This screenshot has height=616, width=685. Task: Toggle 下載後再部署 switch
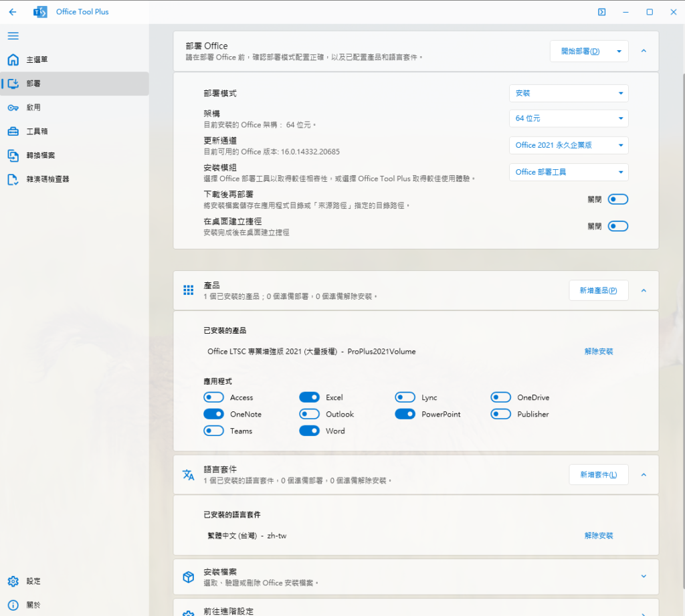(x=617, y=199)
